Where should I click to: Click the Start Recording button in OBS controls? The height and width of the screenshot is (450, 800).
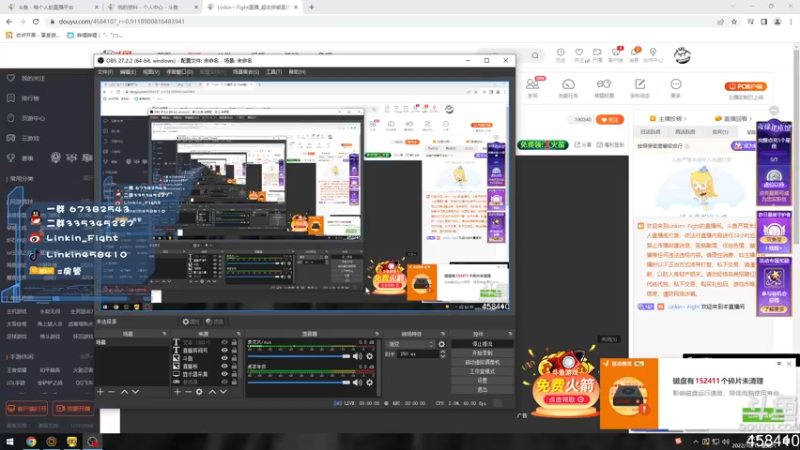(x=482, y=353)
